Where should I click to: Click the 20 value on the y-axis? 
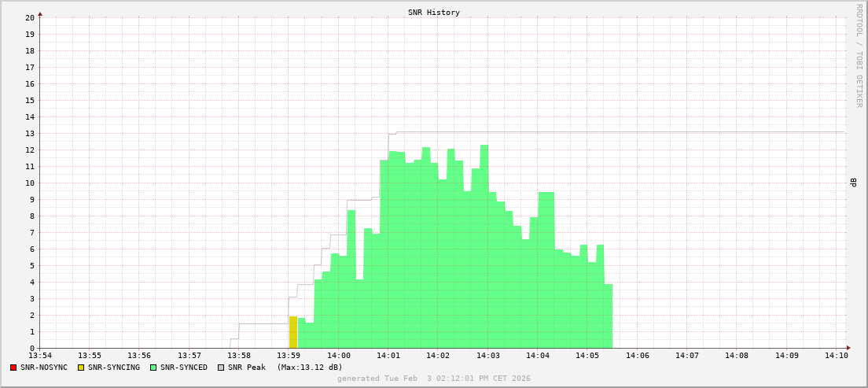[x=29, y=17]
